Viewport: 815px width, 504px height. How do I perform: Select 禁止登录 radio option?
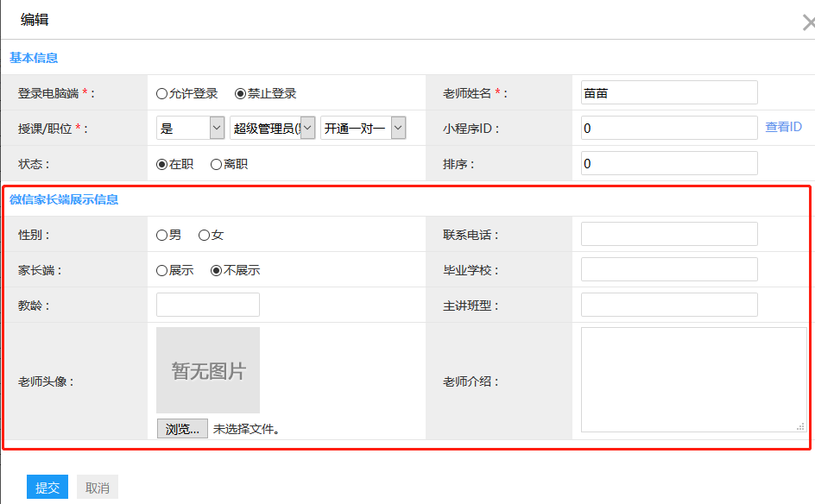point(240,93)
